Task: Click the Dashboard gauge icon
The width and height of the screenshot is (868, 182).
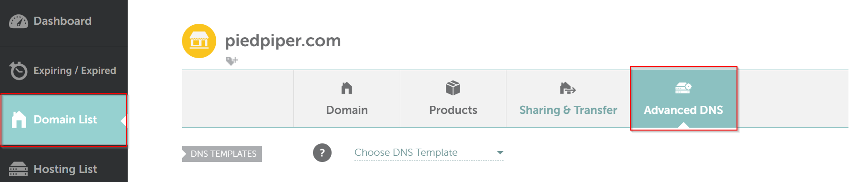Action: click(19, 21)
